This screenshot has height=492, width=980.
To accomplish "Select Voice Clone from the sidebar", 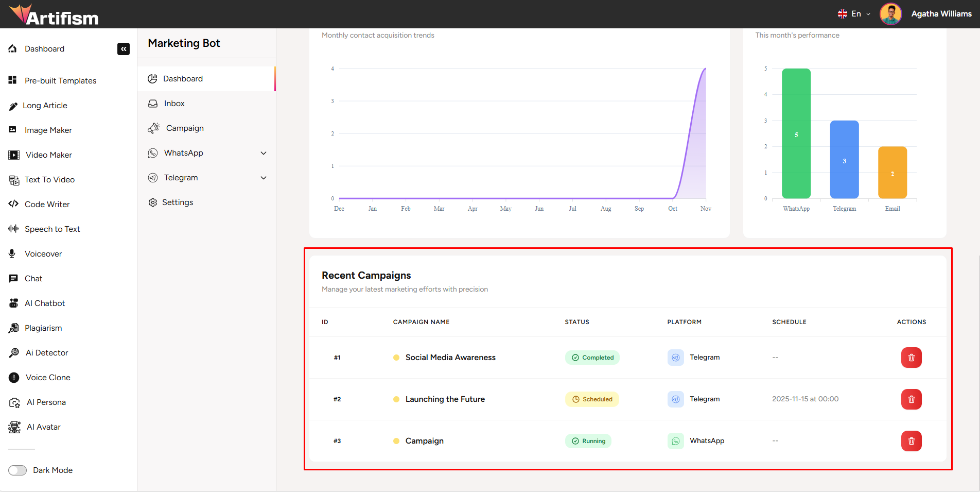I will (x=48, y=378).
